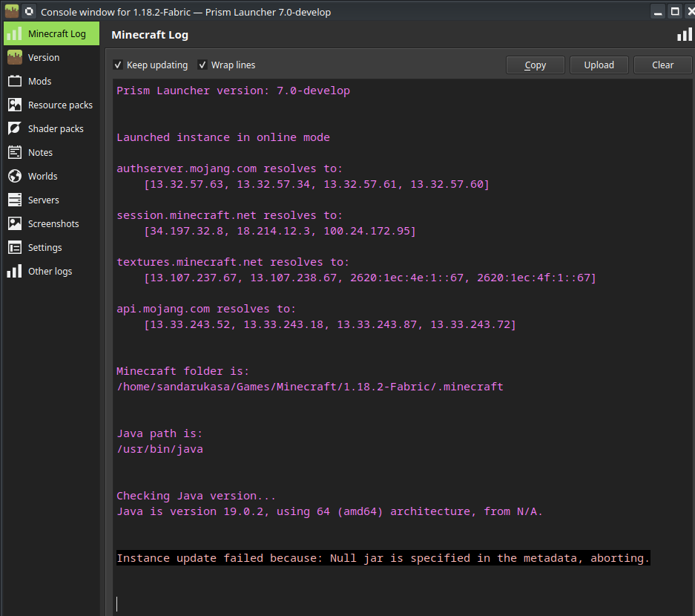Click the Prism Launcher icon in title bar
Image resolution: width=695 pixels, height=616 pixels.
[x=29, y=12]
